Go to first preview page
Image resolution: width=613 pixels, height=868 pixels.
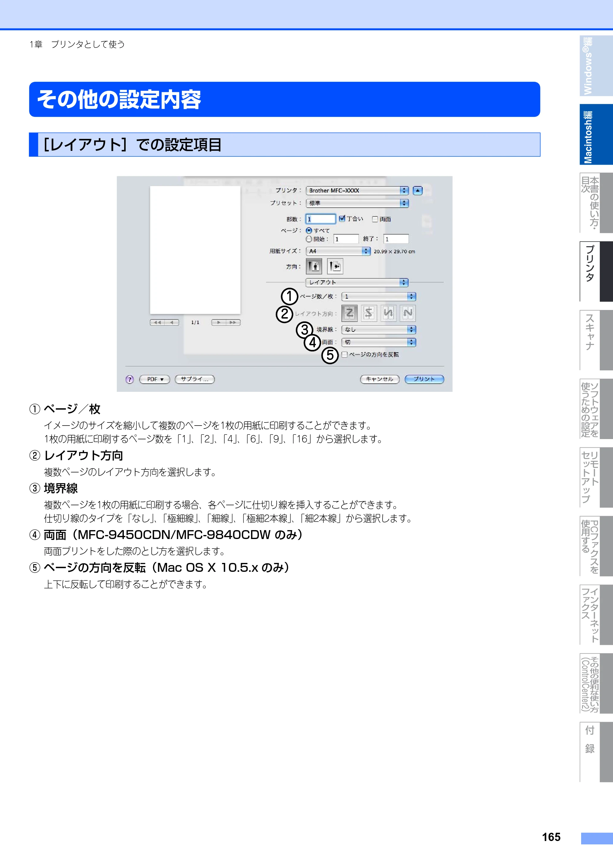pos(157,323)
